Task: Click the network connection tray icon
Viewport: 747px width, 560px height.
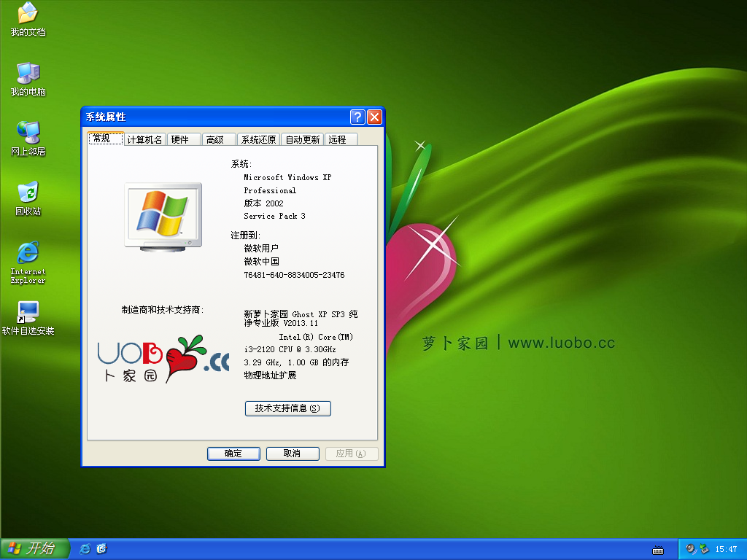Action: click(703, 548)
